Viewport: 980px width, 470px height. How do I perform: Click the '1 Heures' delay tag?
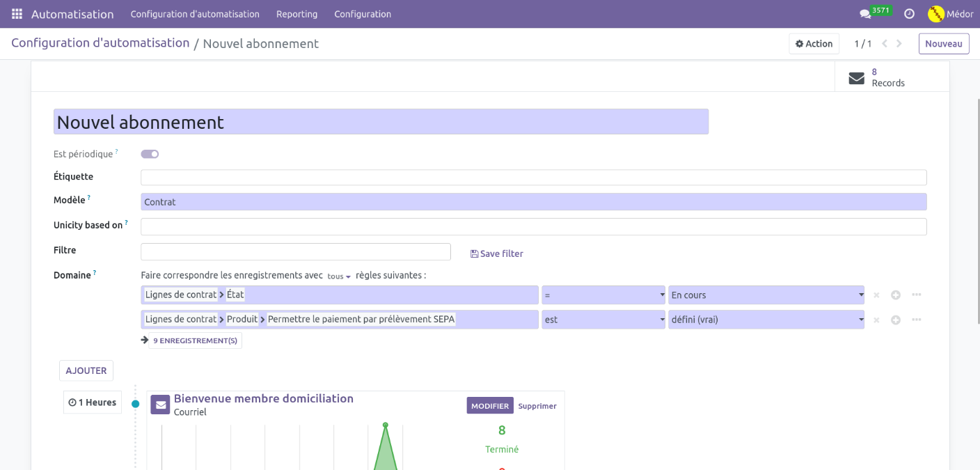click(x=93, y=402)
